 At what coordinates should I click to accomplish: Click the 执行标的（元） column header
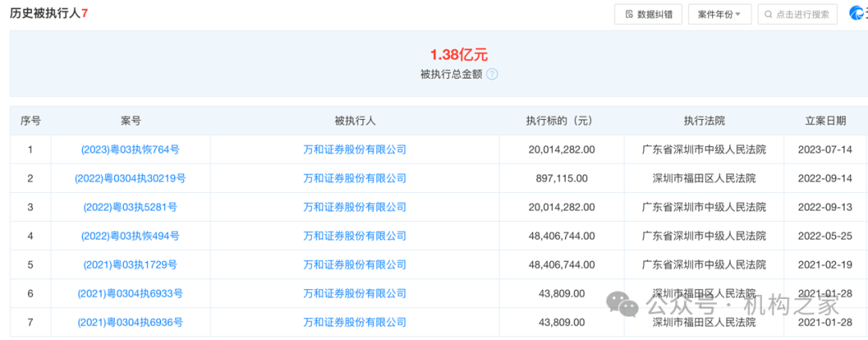point(561,121)
